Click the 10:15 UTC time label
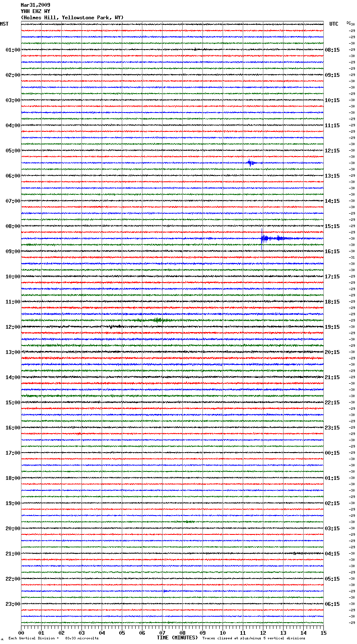The height and width of the screenshot is (644, 357). pyautogui.click(x=332, y=100)
